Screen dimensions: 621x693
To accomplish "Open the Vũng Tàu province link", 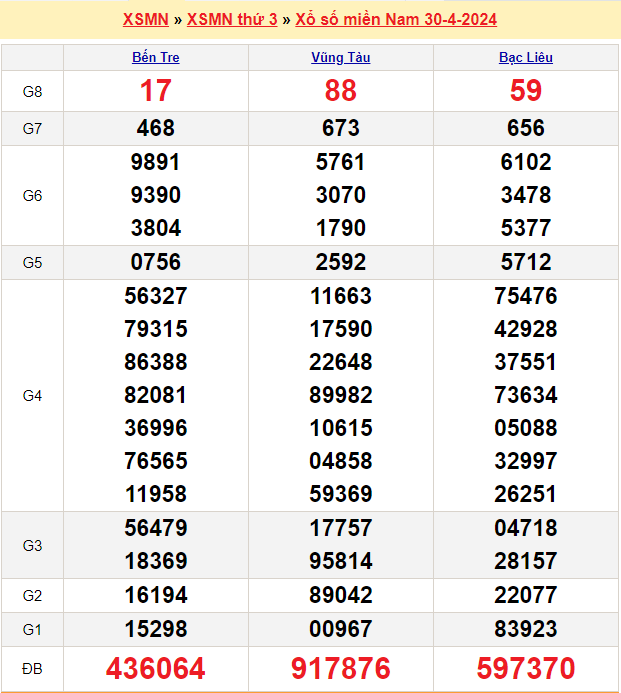I will (x=340, y=58).
